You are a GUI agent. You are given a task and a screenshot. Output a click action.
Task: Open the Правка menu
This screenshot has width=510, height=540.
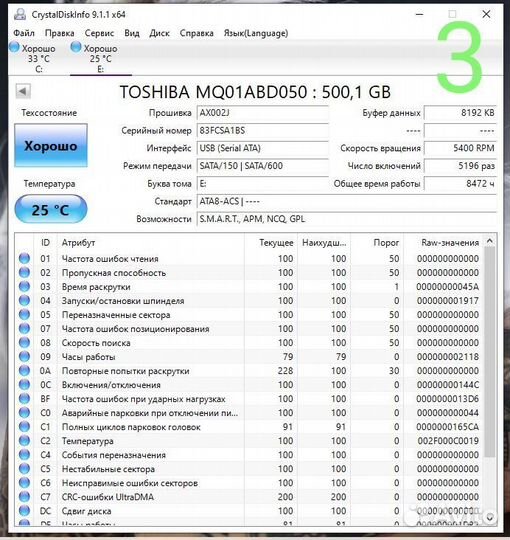coord(60,33)
